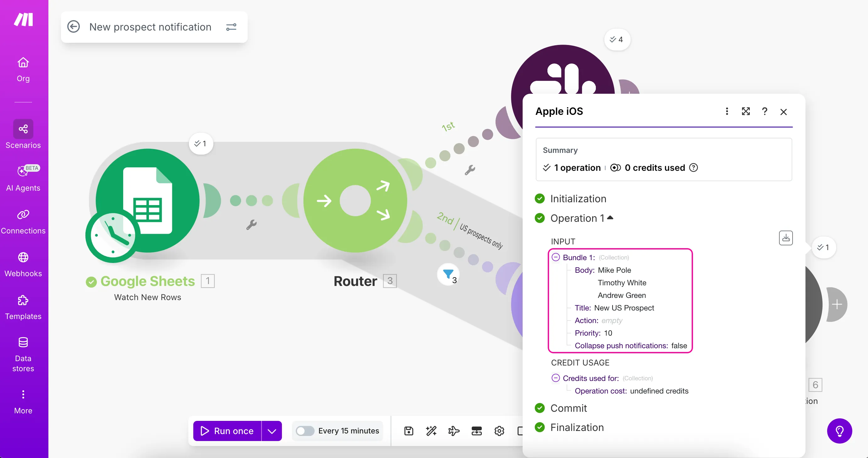
Task: Open the Google Sheets operations bubble
Action: click(201, 144)
